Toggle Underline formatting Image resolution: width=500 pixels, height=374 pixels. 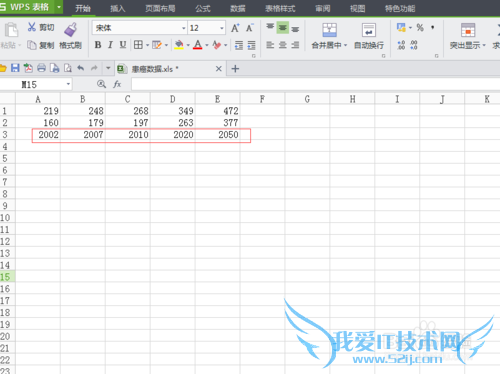[123, 45]
